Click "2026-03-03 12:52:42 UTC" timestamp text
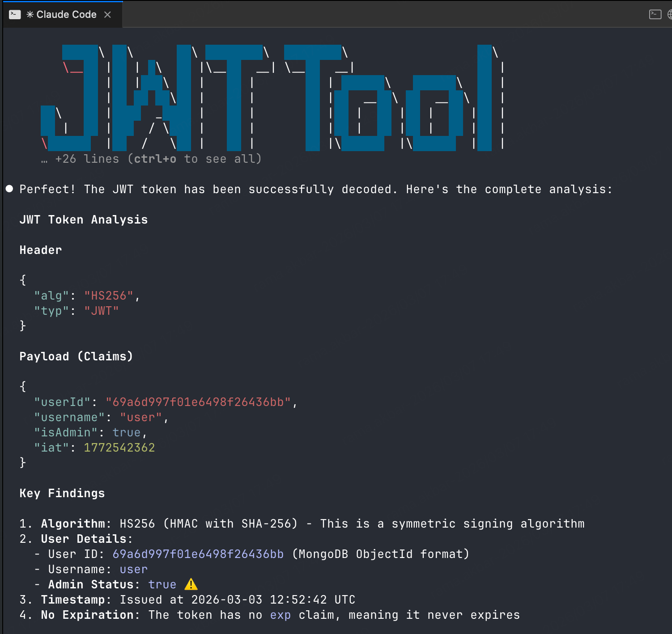Viewport: 672px width, 634px height. (273, 600)
